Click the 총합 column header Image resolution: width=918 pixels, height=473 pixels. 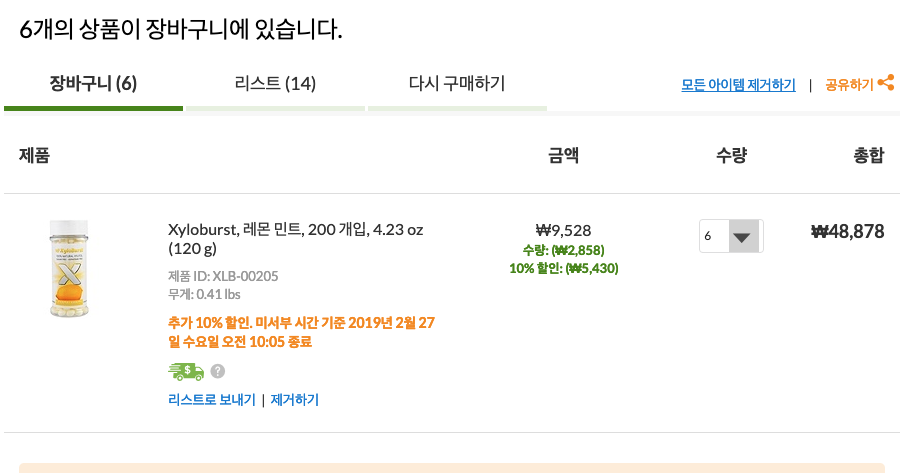[x=868, y=155]
